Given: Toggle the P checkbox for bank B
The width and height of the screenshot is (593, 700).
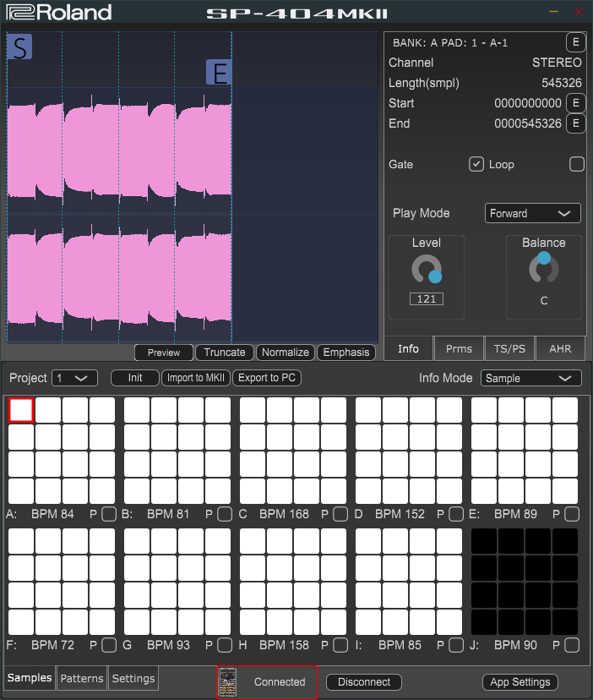Looking at the screenshot, I should [x=225, y=514].
